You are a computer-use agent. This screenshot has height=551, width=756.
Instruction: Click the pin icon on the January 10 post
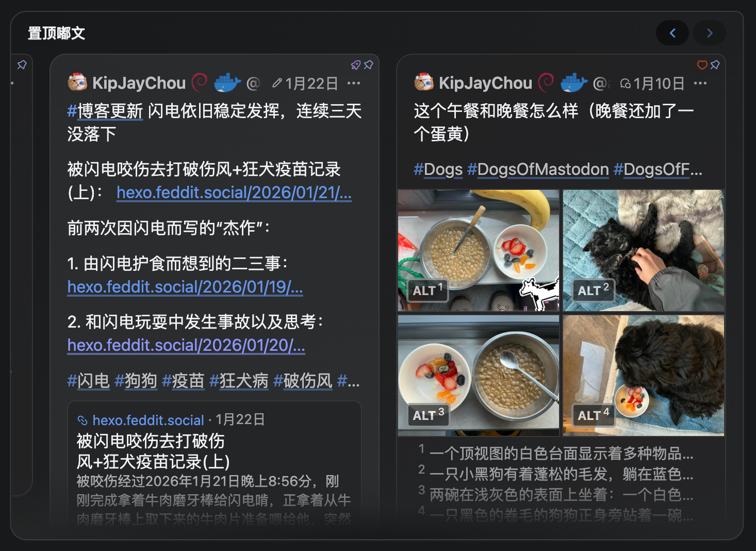[715, 65]
